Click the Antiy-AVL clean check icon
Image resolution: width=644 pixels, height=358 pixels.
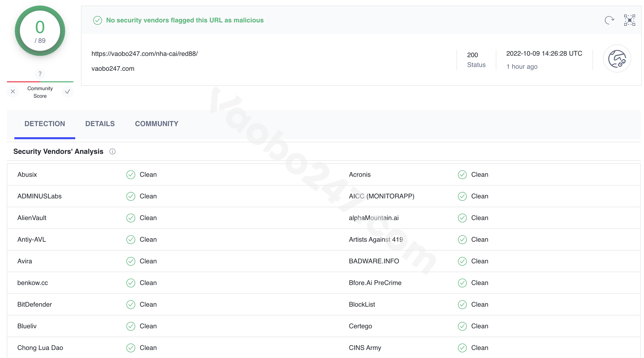pos(131,240)
